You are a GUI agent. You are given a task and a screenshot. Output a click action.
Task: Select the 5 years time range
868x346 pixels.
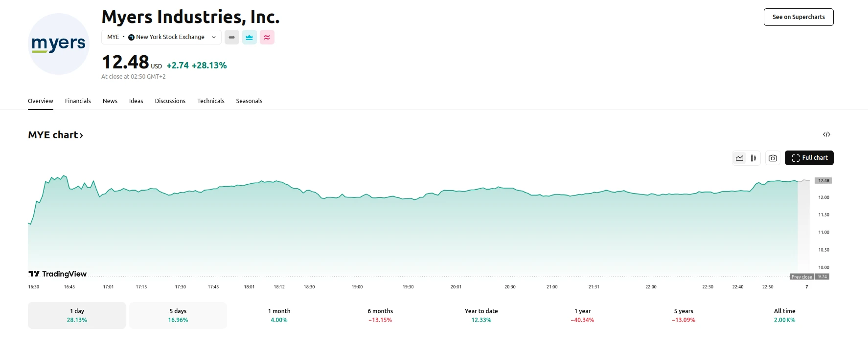[x=683, y=315]
